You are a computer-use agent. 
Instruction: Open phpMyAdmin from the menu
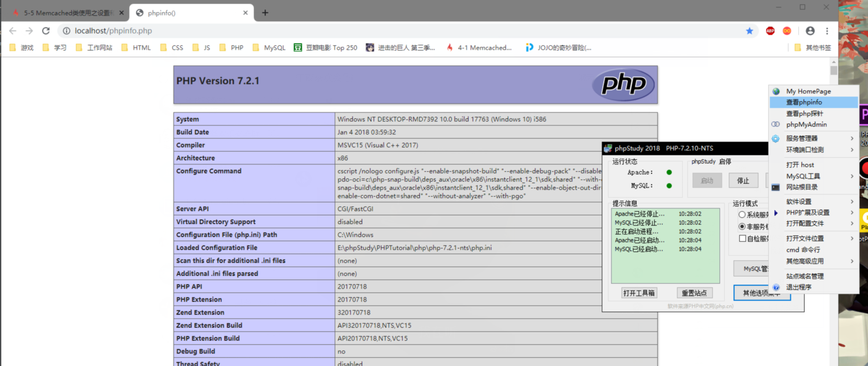coord(813,124)
